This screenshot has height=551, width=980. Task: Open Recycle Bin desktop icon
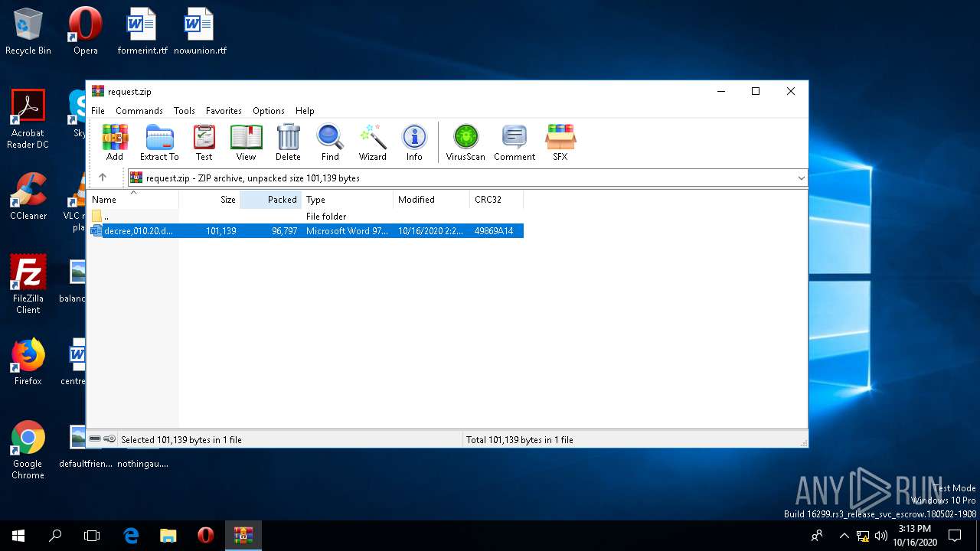(x=28, y=31)
